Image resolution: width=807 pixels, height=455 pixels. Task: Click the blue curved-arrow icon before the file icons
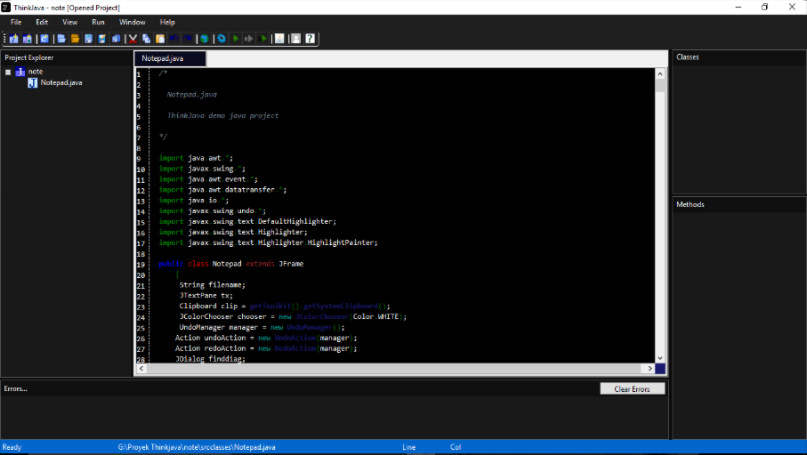click(x=44, y=39)
